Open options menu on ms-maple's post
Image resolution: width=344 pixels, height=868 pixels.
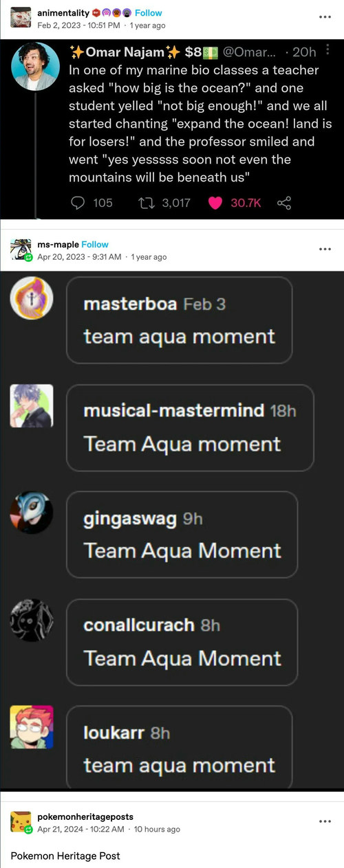click(x=325, y=249)
